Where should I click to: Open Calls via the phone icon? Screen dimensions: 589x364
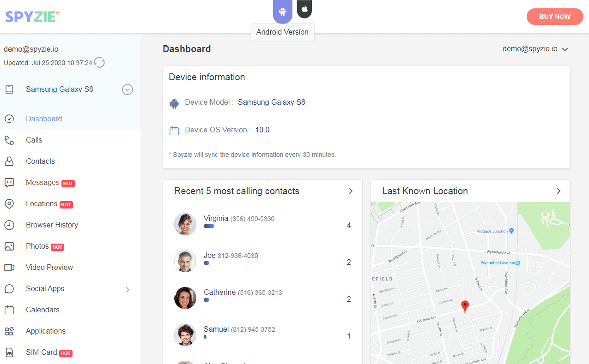(x=9, y=140)
